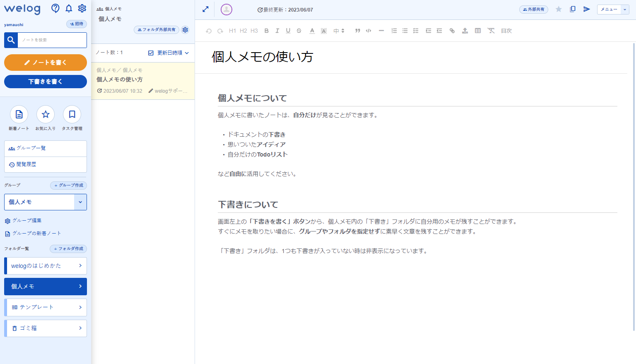
Task: Open the 更新日時順 sort dropdown
Action: (173, 53)
